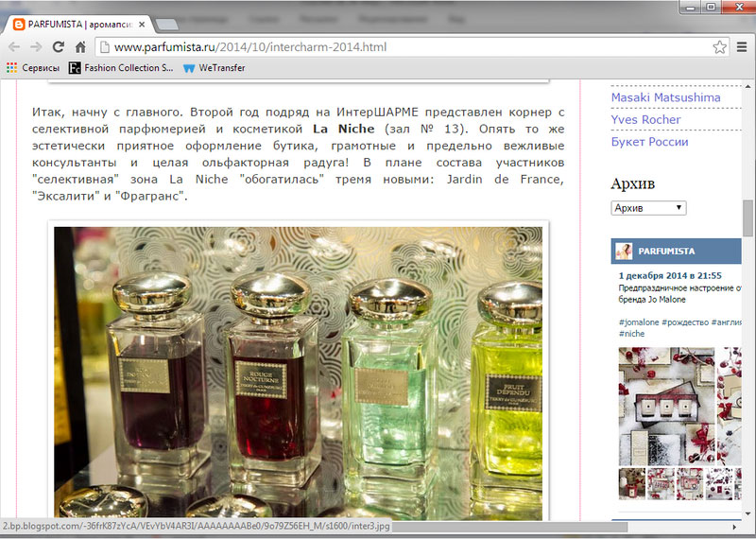The height and width of the screenshot is (539, 756).
Task: Click the scrollbar up arrow
Action: point(747,86)
